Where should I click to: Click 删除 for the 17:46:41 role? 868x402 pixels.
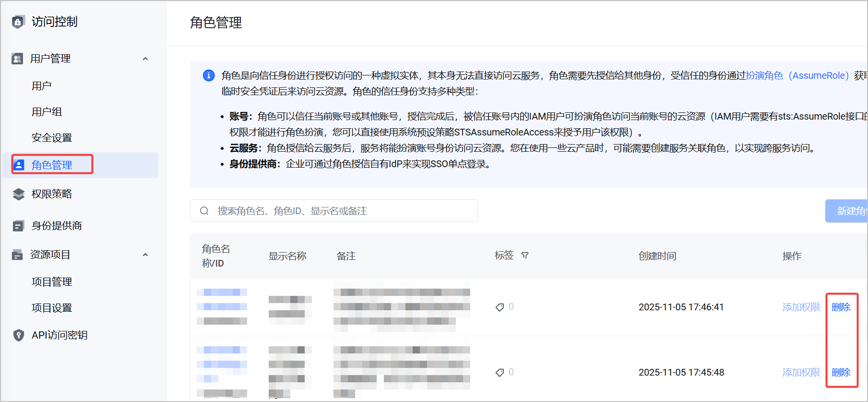pos(841,307)
